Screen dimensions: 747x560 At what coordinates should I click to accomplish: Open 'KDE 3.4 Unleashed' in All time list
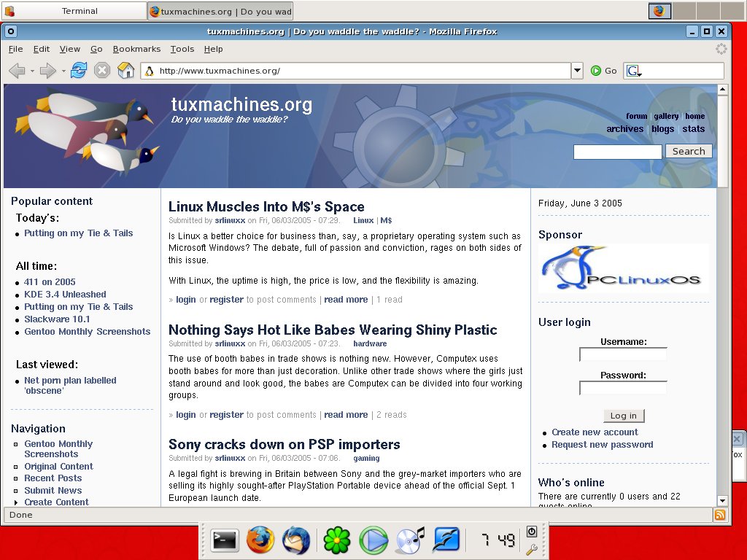65,295
